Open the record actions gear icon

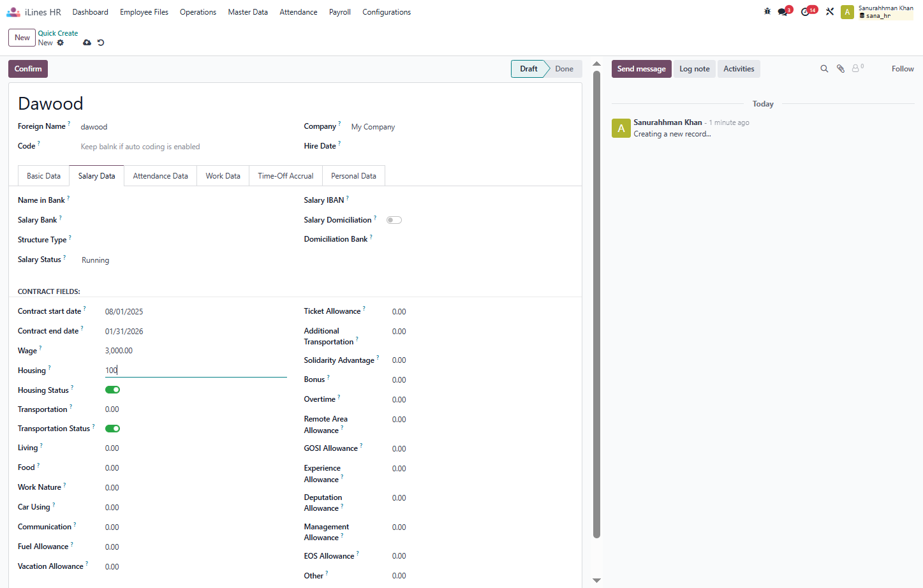(x=61, y=43)
